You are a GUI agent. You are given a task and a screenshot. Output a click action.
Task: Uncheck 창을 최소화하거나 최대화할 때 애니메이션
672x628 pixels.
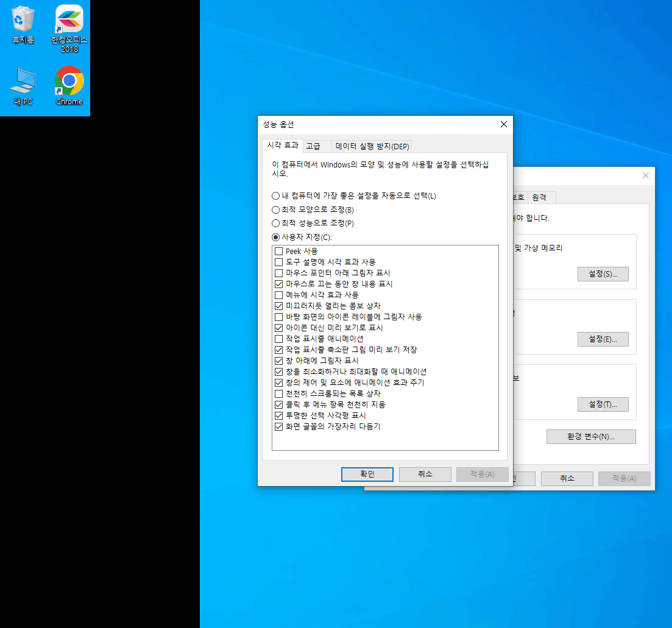(x=278, y=372)
